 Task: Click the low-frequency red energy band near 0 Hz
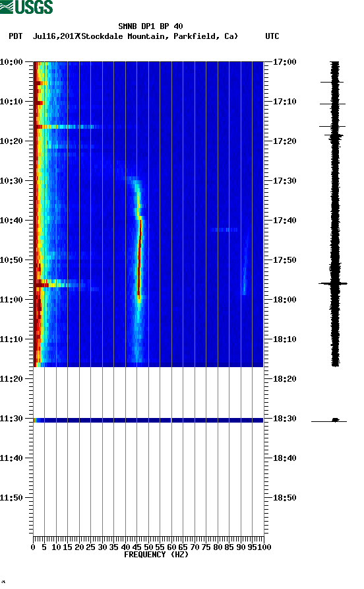pyautogui.click(x=36, y=214)
